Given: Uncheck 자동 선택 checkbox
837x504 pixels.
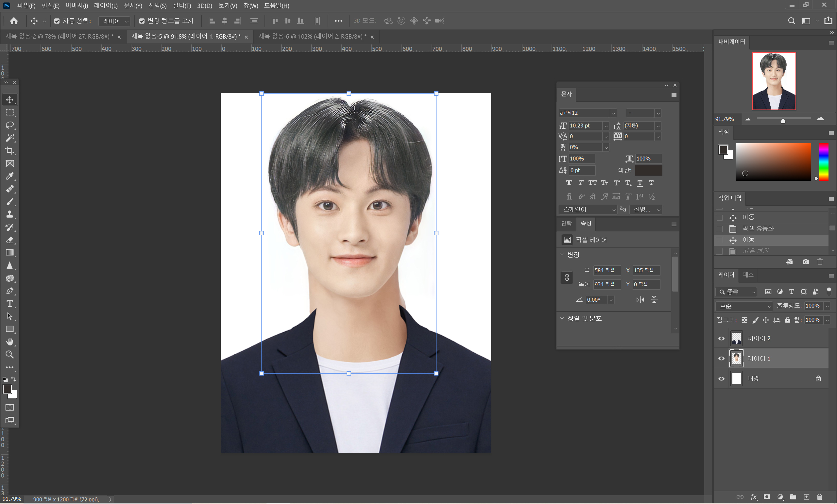Looking at the screenshot, I should pyautogui.click(x=57, y=21).
